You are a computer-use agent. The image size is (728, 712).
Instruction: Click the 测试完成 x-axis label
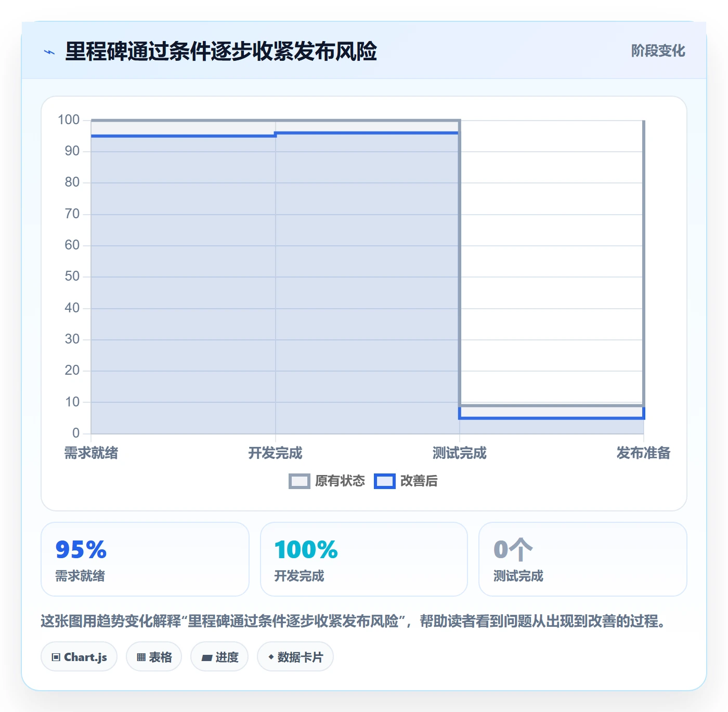click(460, 453)
